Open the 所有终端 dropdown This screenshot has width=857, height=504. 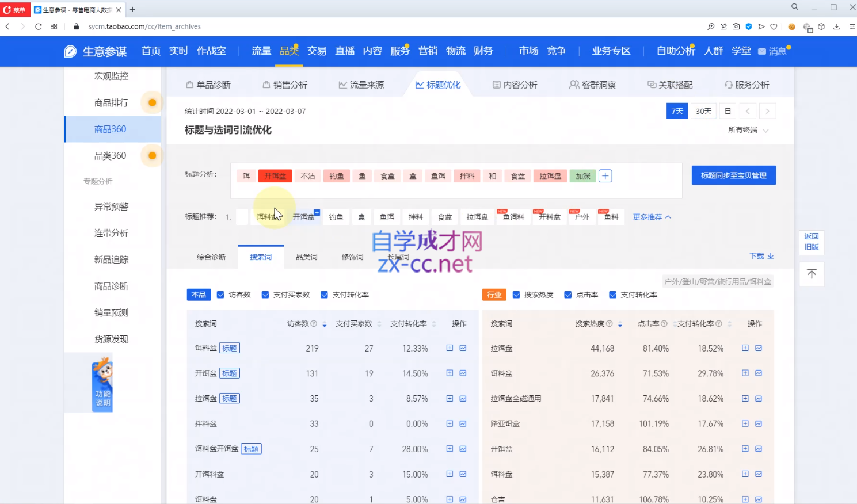(748, 130)
